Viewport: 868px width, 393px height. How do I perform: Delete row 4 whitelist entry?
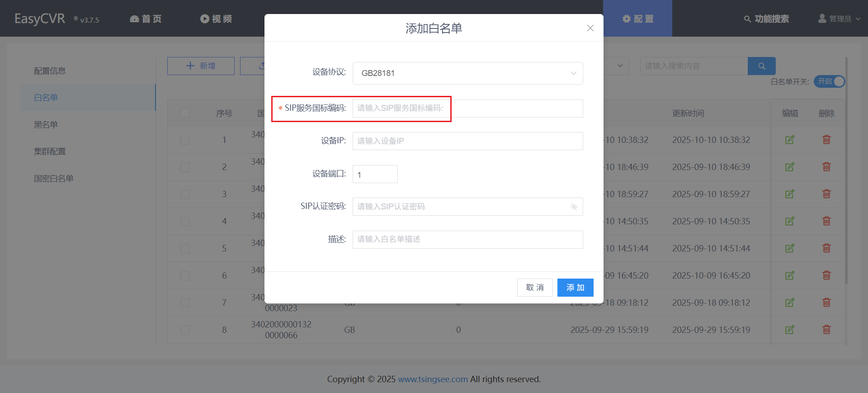(x=826, y=221)
